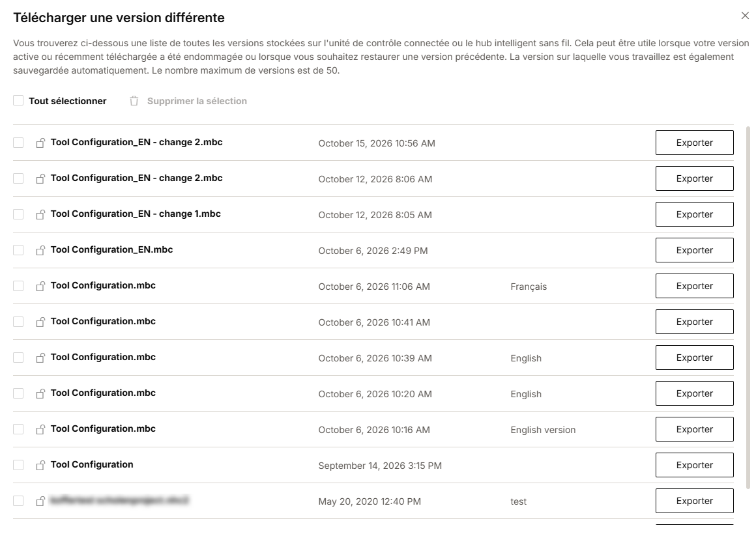Click Exporter for the October 12 8:06 AM version
This screenshot has height=534, width=756.
pos(694,178)
